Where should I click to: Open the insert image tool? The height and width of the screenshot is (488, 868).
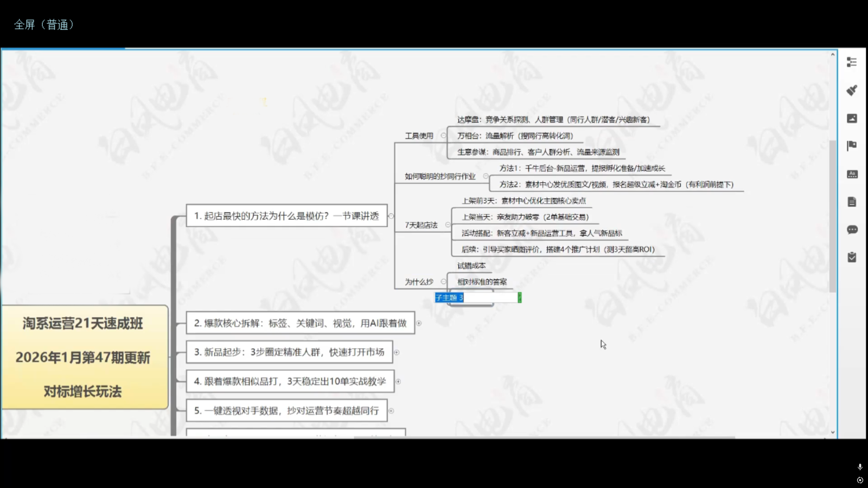852,119
